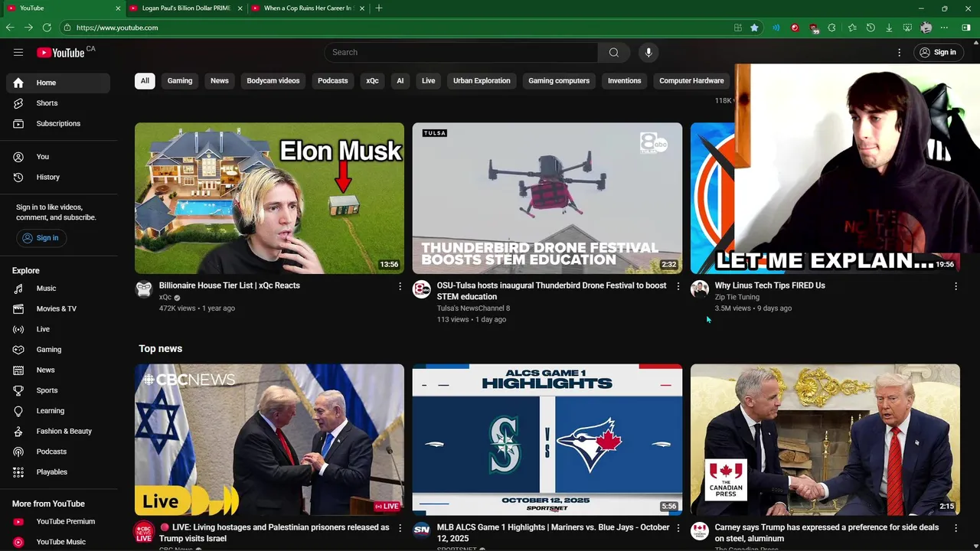Open options menu for Linus Tech Tips video

pyautogui.click(x=955, y=286)
